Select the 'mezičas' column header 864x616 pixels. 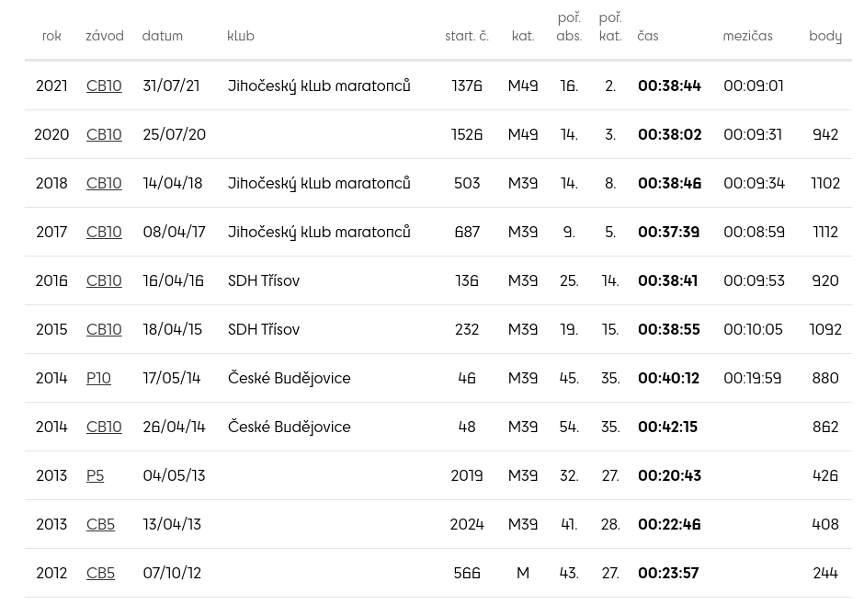coord(748,37)
